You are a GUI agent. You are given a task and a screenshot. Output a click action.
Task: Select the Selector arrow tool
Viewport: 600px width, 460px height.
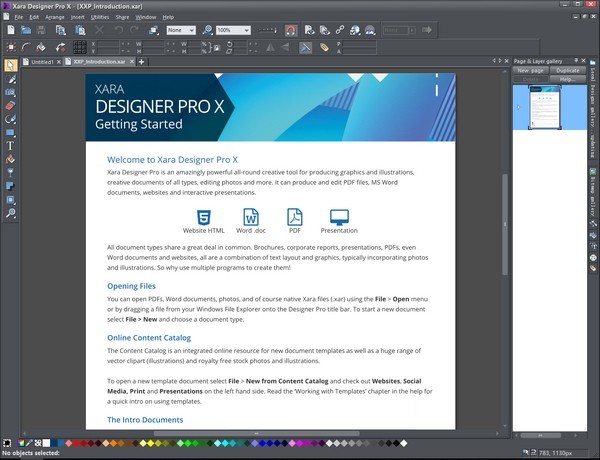pos(11,65)
